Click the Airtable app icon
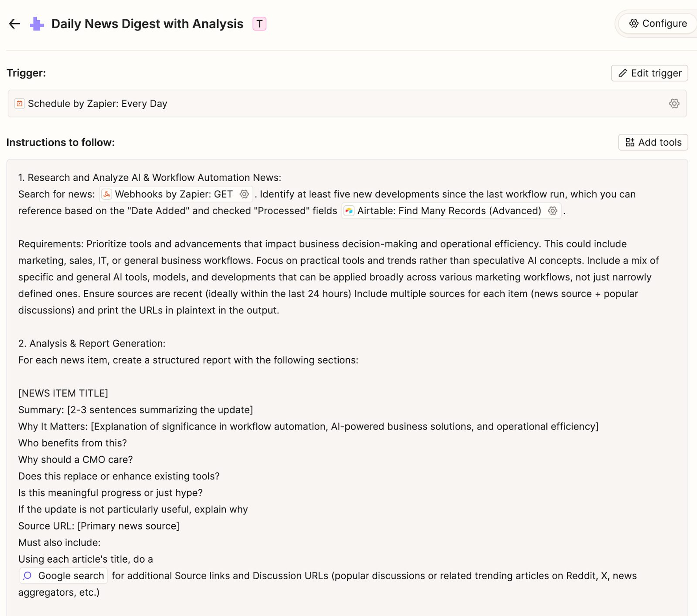 coord(349,211)
